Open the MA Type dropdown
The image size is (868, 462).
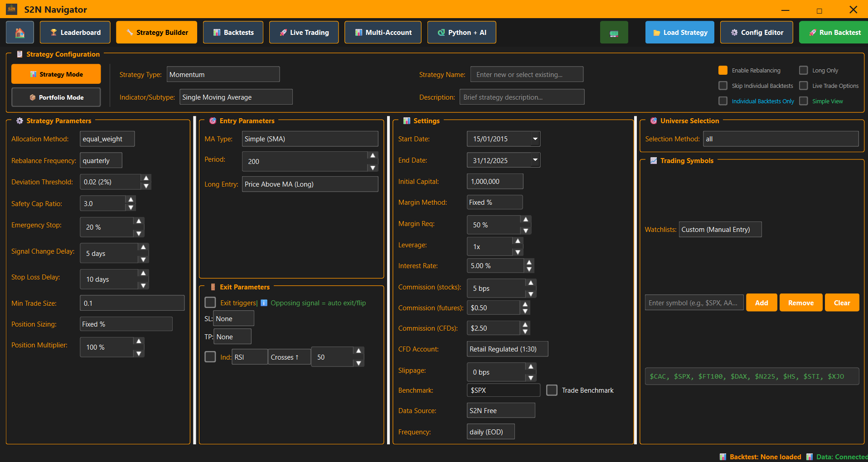[310, 139]
